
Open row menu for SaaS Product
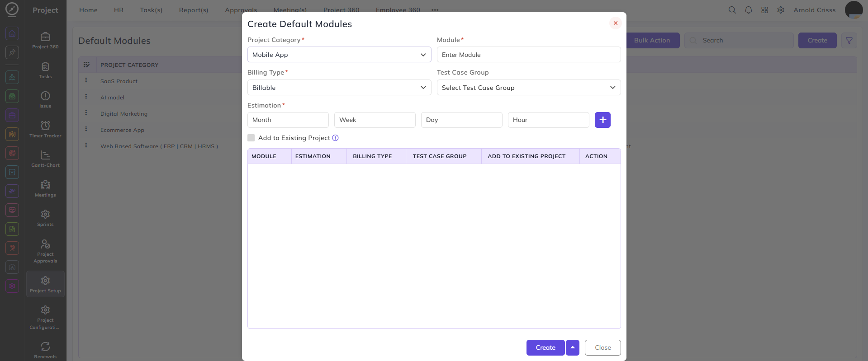86,80
